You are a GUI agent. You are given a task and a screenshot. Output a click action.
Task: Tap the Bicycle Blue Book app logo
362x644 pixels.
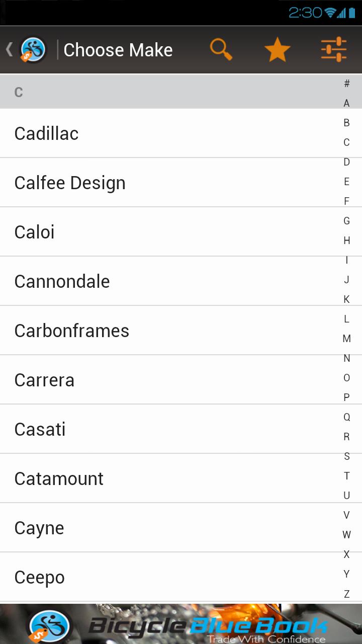[34, 50]
